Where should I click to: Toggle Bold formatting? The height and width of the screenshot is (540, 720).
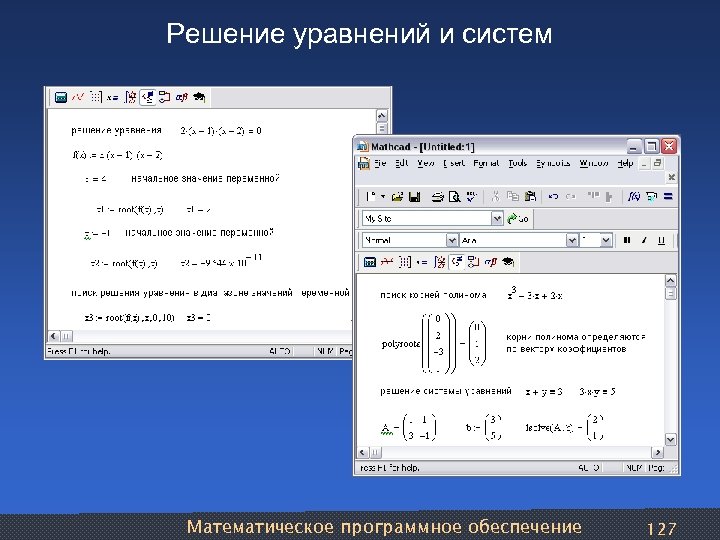[x=626, y=240]
